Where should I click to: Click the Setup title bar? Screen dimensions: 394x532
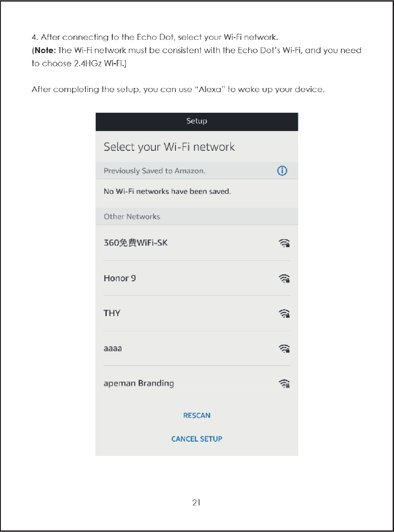[197, 121]
